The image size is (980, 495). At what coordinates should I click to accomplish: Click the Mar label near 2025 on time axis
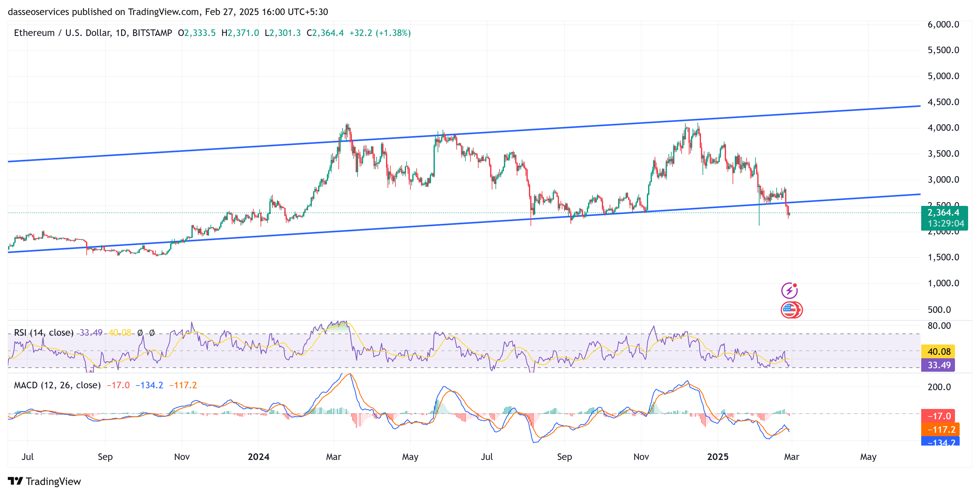coord(791,457)
